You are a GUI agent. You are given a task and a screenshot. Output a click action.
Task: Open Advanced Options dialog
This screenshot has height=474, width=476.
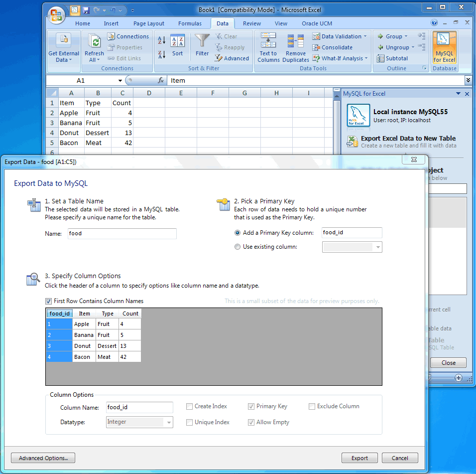click(43, 458)
